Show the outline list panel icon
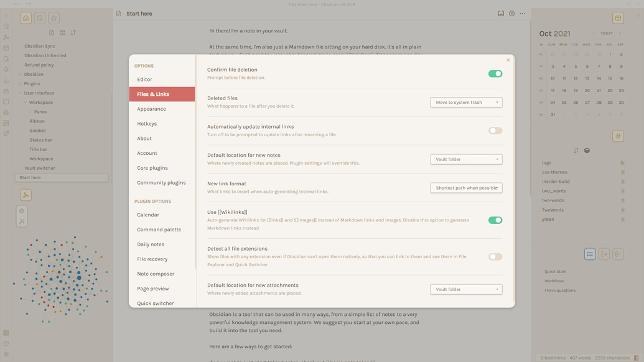 coord(590,254)
